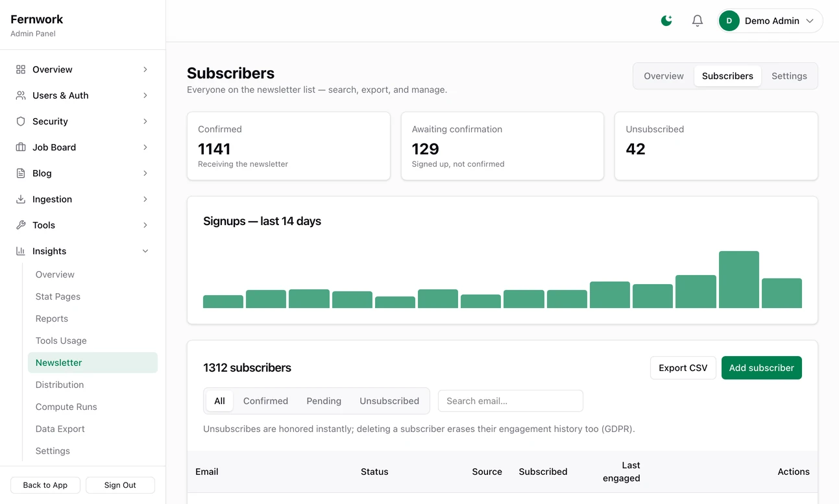Collapse the Insights section chevron

click(x=145, y=251)
